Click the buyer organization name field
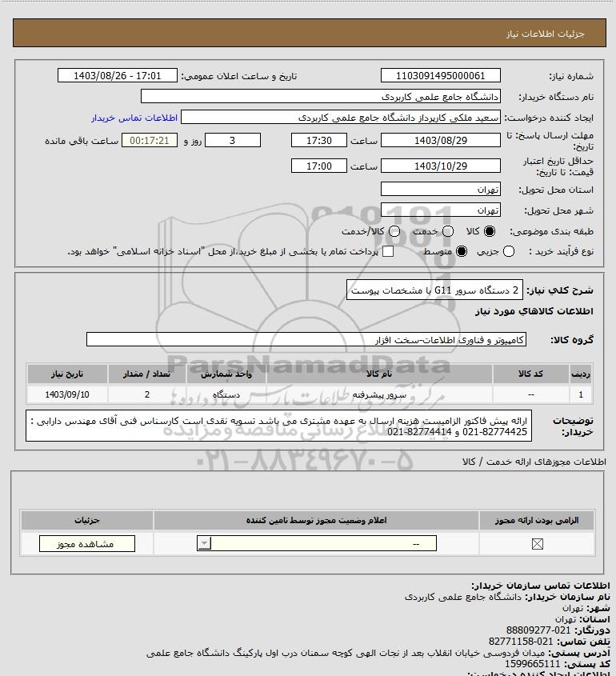Screen dimensions: 616x676 [x=320, y=97]
